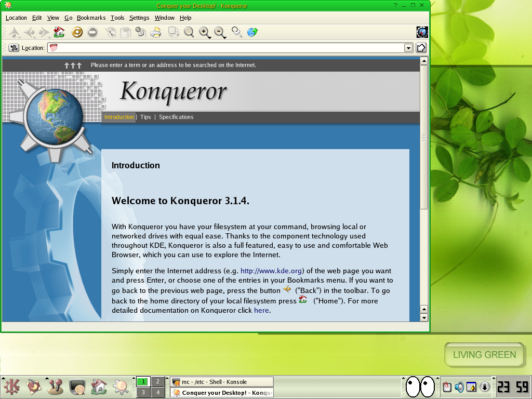Open the Help menu

[x=185, y=18]
